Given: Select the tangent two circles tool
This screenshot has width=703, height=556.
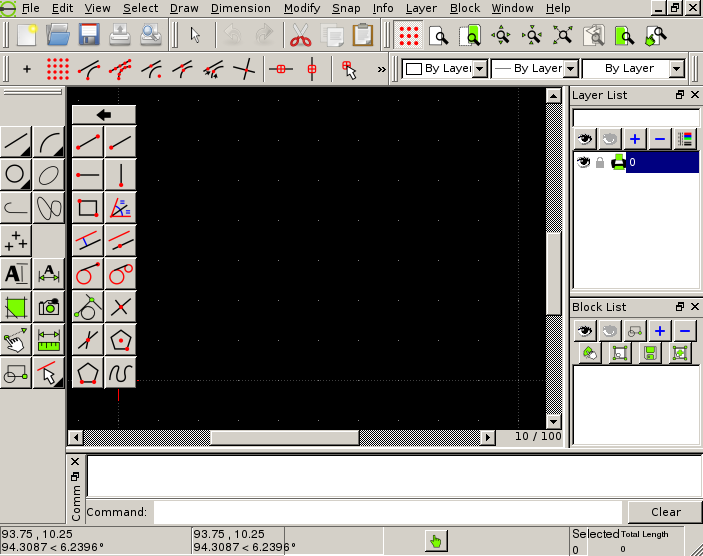Looking at the screenshot, I should point(121,274).
